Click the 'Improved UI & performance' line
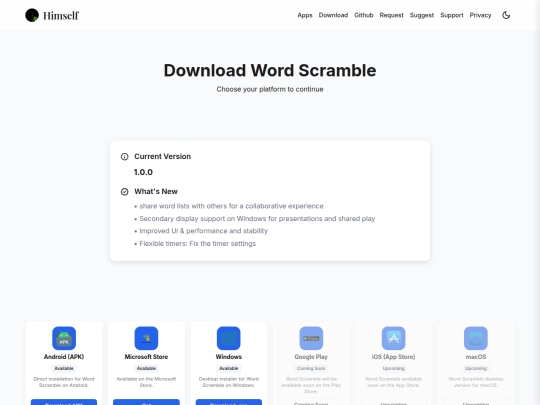The image size is (540, 405). pyautogui.click(x=204, y=231)
